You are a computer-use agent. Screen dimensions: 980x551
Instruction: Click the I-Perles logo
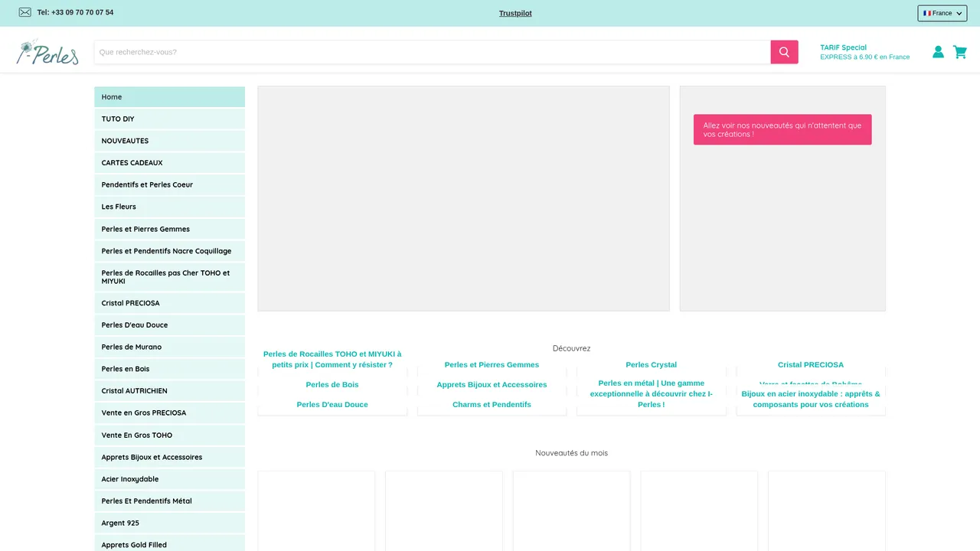pos(47,52)
